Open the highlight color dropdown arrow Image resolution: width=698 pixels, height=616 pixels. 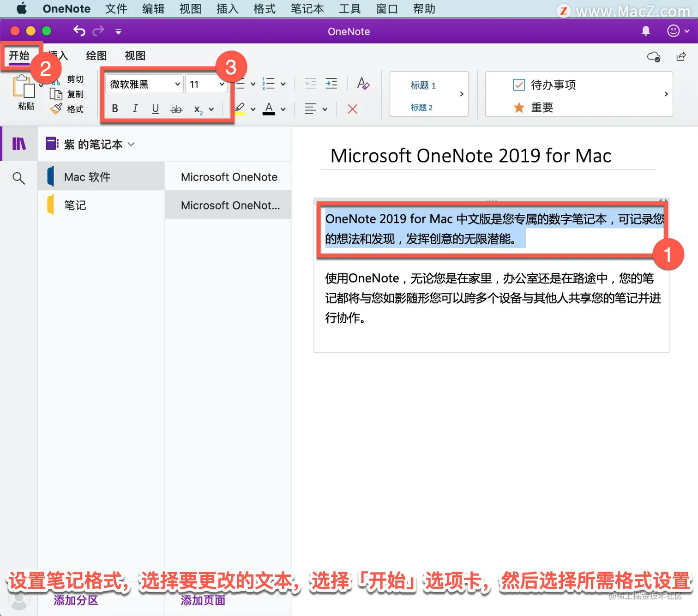[253, 109]
